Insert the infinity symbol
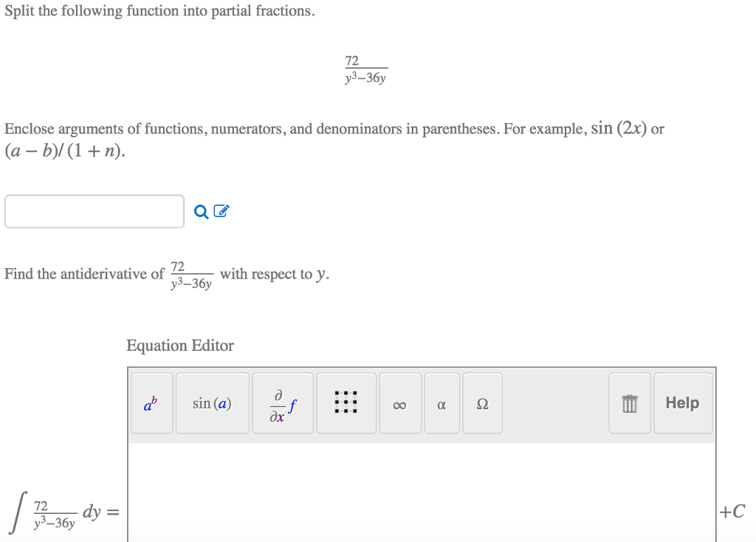Viewport: 756px width, 542px height. [399, 403]
